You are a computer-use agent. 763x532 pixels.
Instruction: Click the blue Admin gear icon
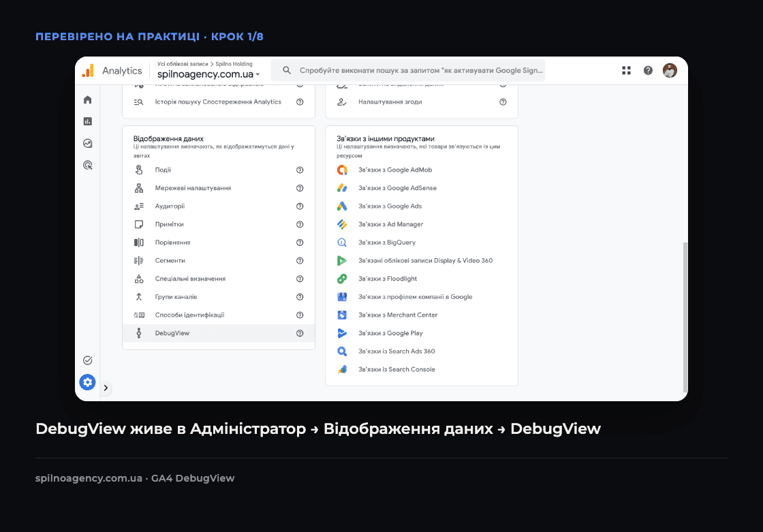[x=88, y=382]
